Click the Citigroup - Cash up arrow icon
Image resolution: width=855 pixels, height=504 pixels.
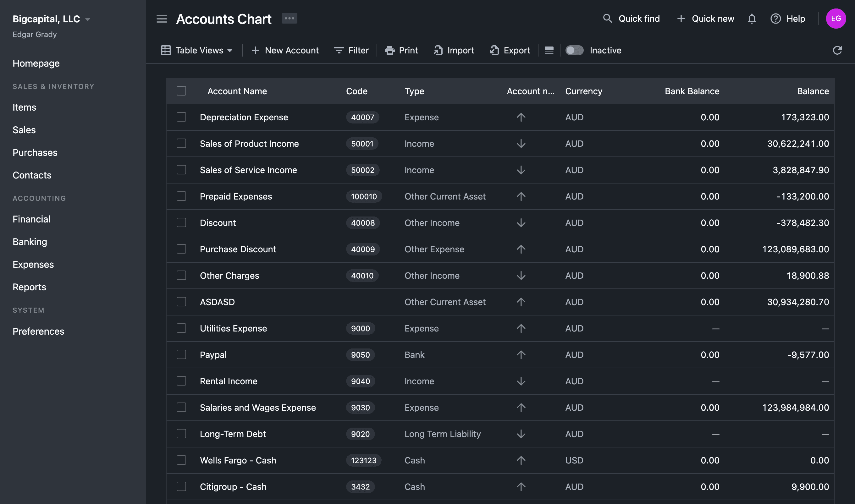521,487
